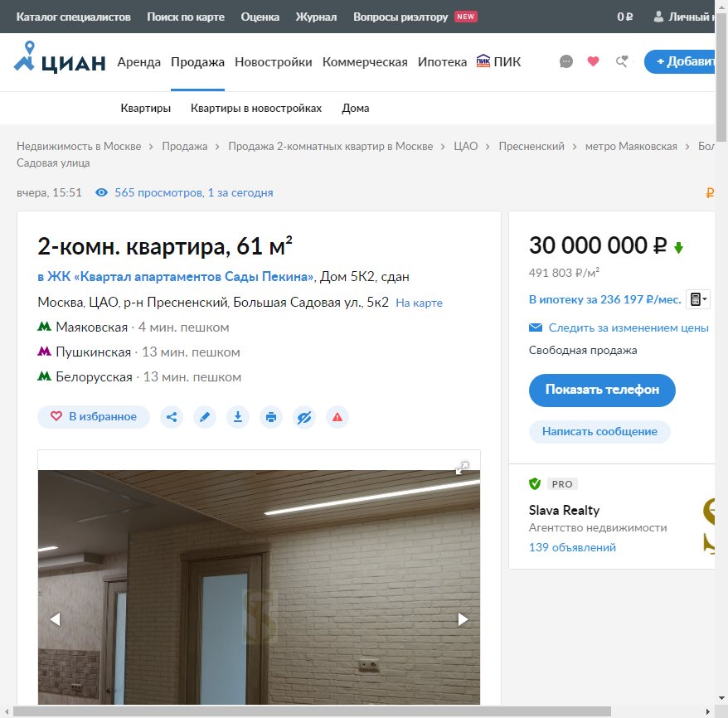
Task: Click 'Показать телефон' button
Action: pyautogui.click(x=602, y=390)
